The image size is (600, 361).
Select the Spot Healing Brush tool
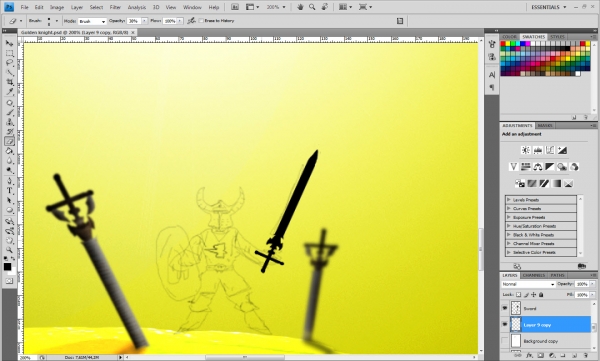9,103
